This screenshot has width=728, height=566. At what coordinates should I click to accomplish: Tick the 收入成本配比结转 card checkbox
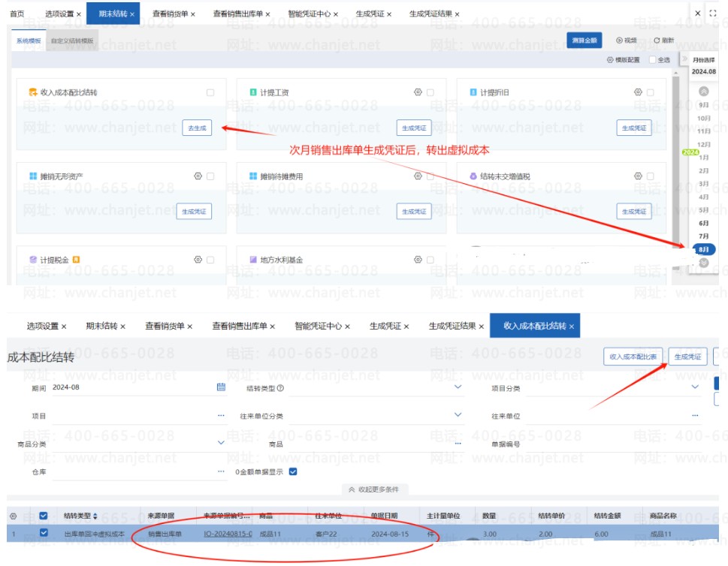(x=210, y=93)
